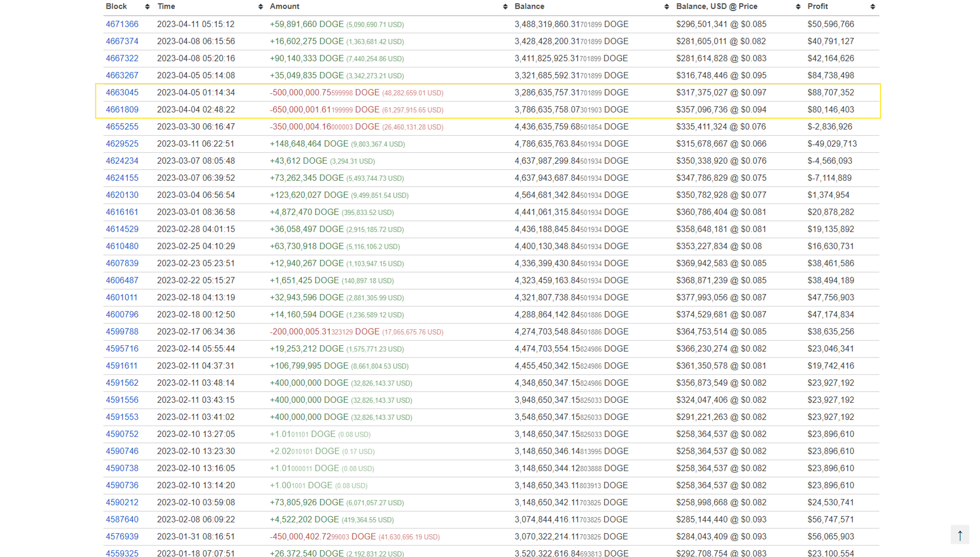Click balance $296,501,341 @ $0.085
Image resolution: width=980 pixels, height=557 pixels.
pos(721,24)
